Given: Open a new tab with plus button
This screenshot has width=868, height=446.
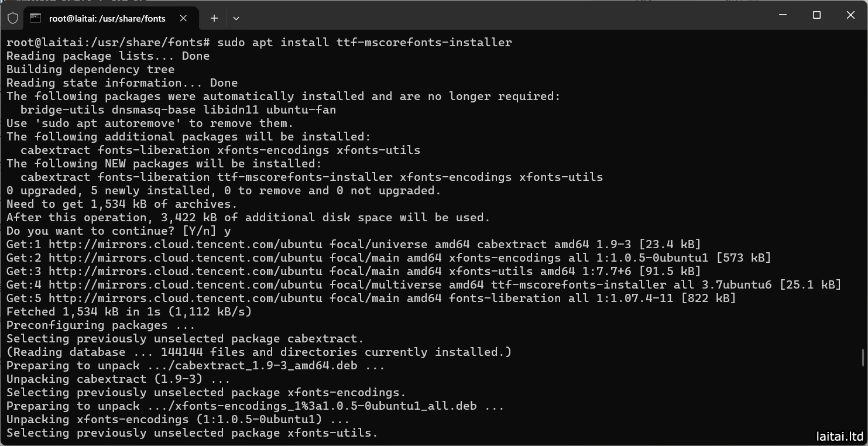Looking at the screenshot, I should (214, 18).
